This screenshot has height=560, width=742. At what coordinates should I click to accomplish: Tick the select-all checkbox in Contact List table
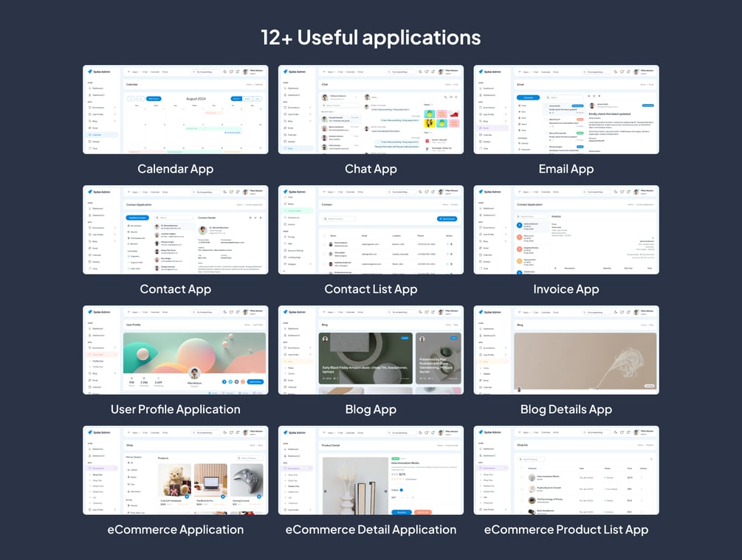point(325,235)
